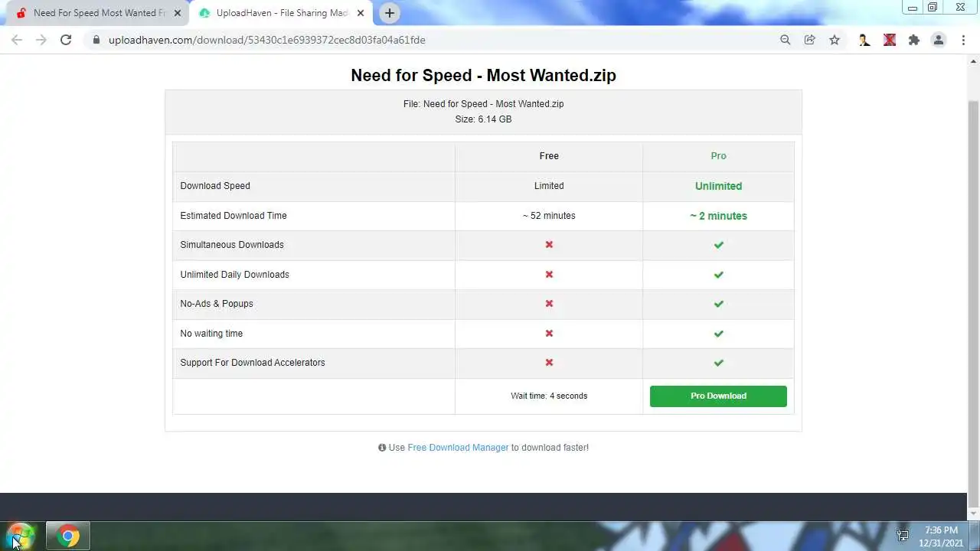The width and height of the screenshot is (980, 551).
Task: Click the red X for Download Accelerators support
Action: [549, 363]
